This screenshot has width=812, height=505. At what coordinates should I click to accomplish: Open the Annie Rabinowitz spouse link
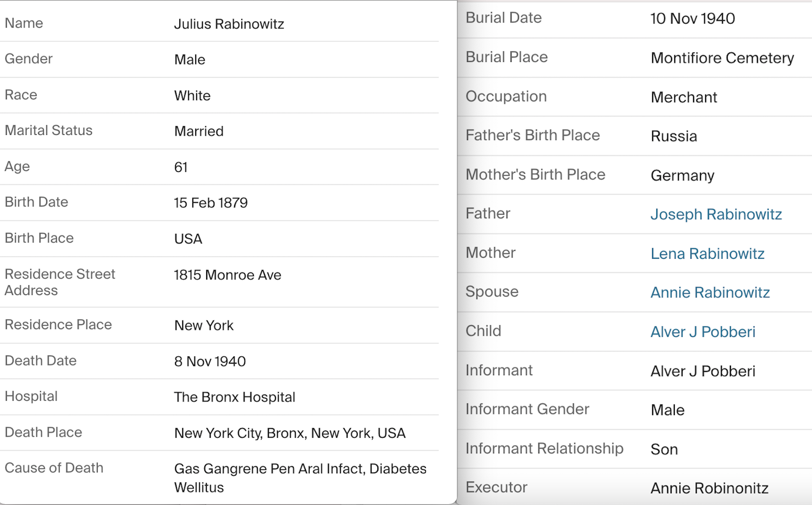coord(710,292)
